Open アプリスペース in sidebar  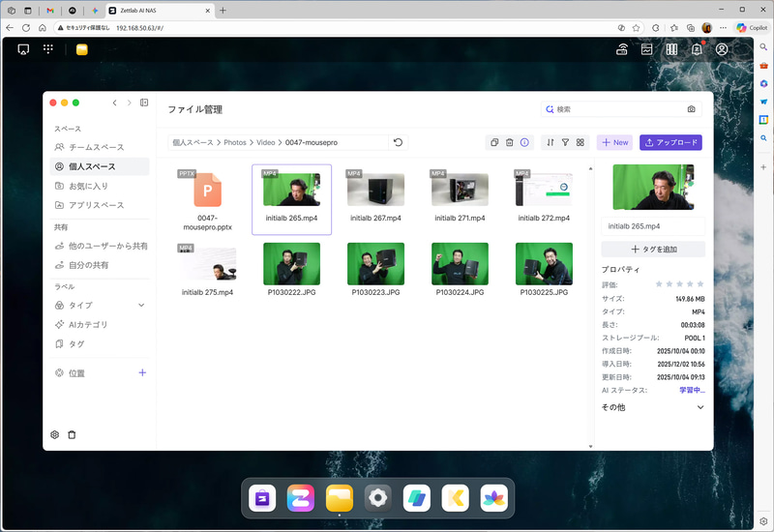point(100,205)
